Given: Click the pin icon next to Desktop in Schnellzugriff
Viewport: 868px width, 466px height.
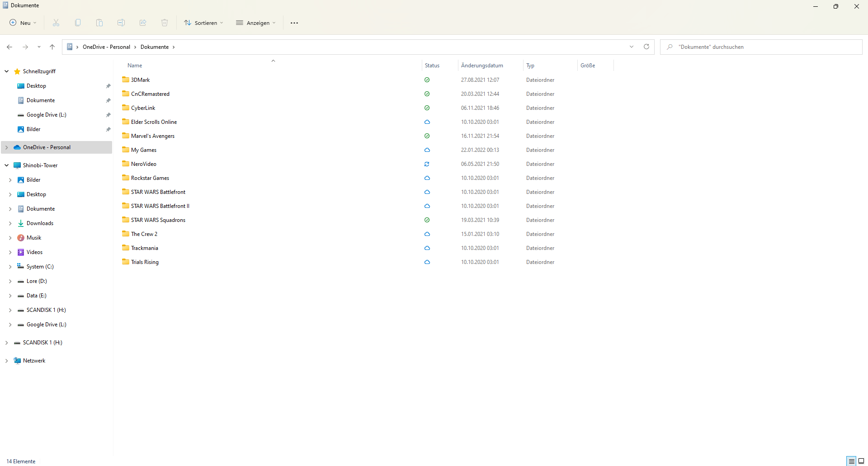Looking at the screenshot, I should point(108,86).
